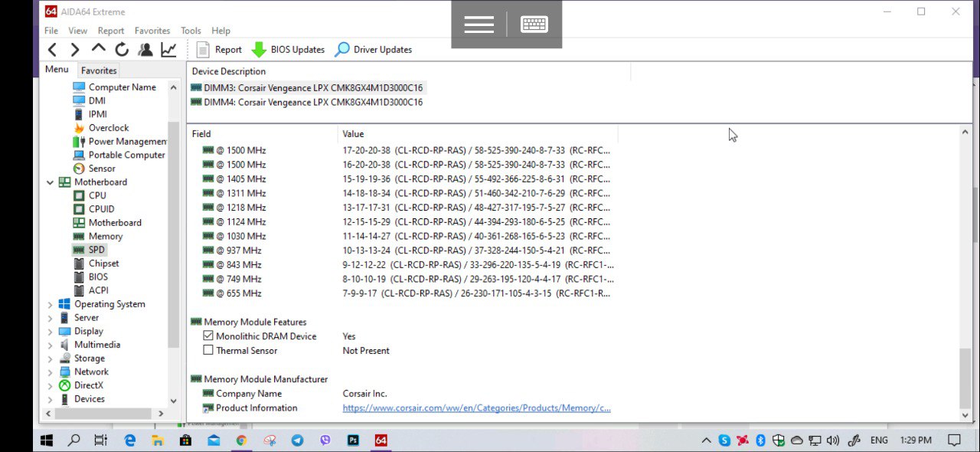The height and width of the screenshot is (452, 980).
Task: Click the AIDA64 taskbar icon
Action: click(x=381, y=441)
